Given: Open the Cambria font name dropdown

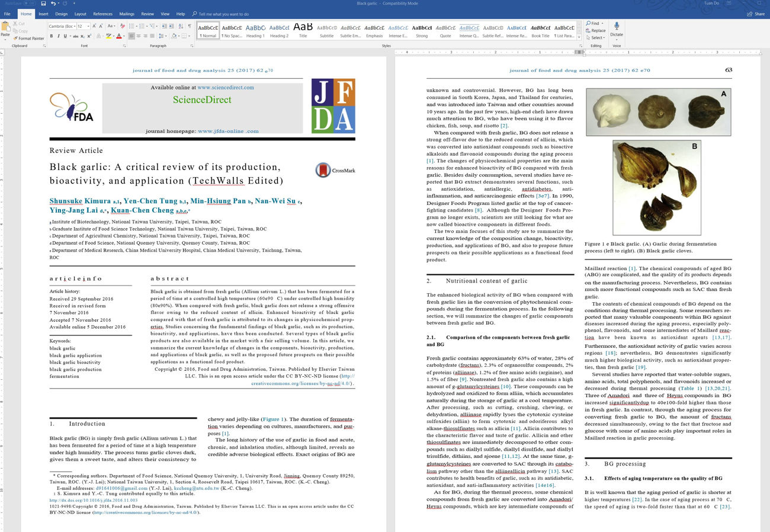Looking at the screenshot, I should pos(75,26).
